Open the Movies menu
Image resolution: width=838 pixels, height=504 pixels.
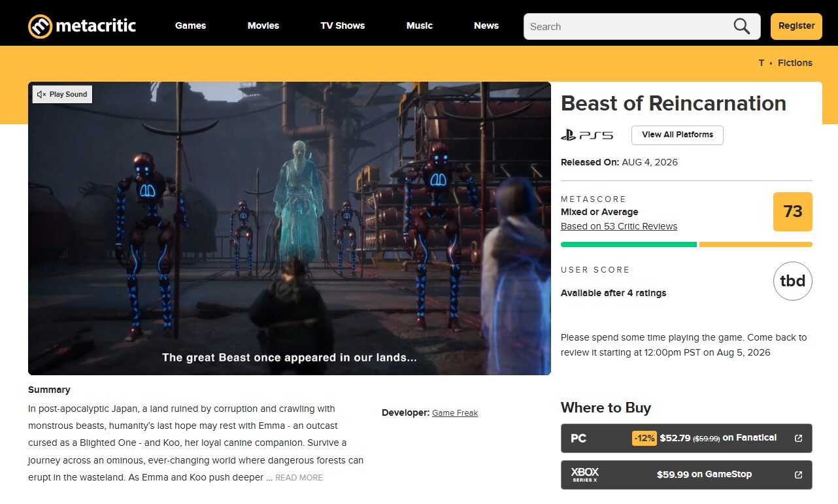point(263,25)
